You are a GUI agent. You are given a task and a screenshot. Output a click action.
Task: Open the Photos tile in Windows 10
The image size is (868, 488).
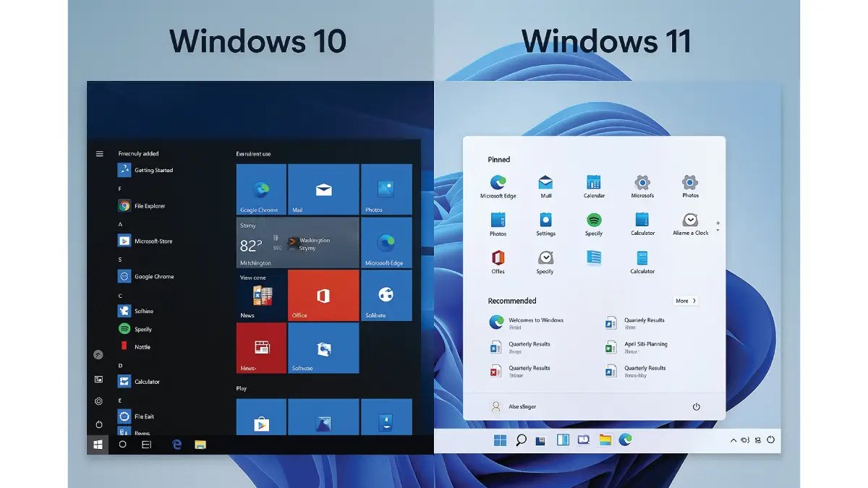(x=386, y=189)
